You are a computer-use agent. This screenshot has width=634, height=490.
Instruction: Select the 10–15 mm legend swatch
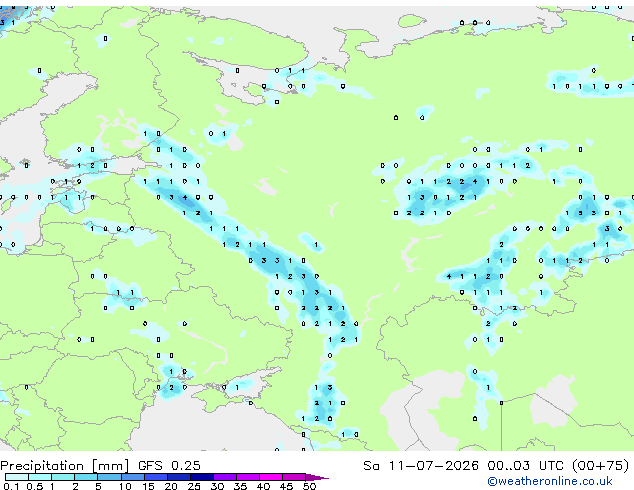[x=132, y=477]
